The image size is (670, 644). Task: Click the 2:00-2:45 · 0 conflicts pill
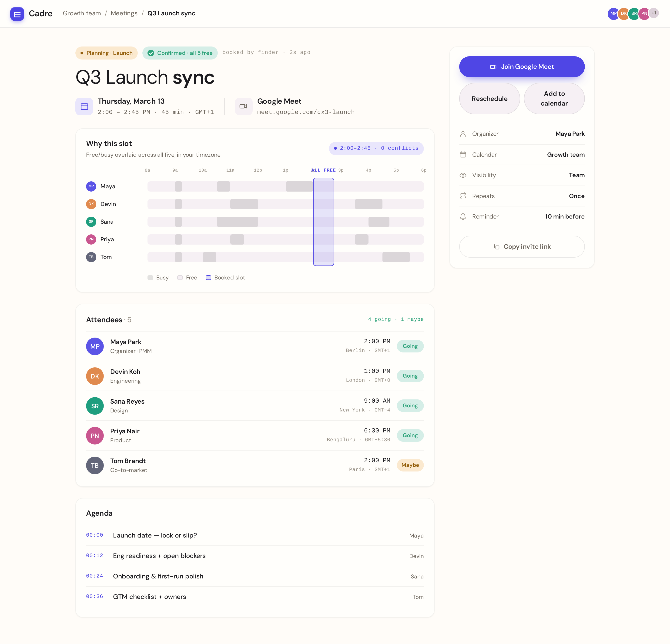coord(376,148)
